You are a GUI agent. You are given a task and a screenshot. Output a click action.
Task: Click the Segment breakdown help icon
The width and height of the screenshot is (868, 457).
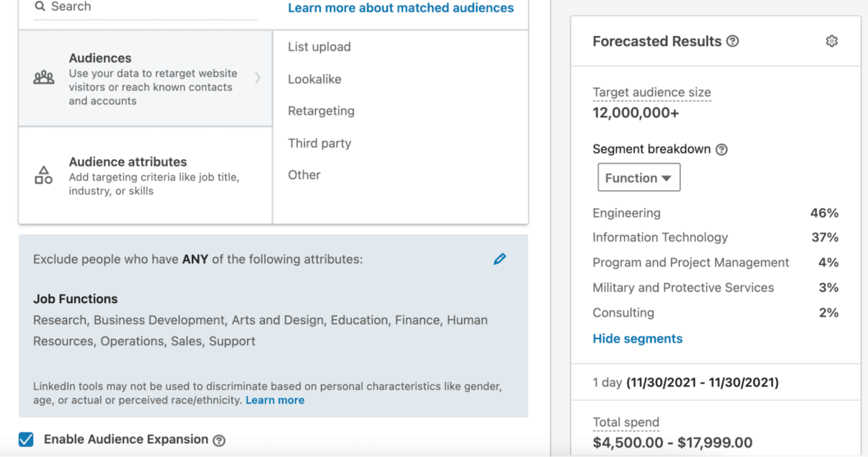722,148
